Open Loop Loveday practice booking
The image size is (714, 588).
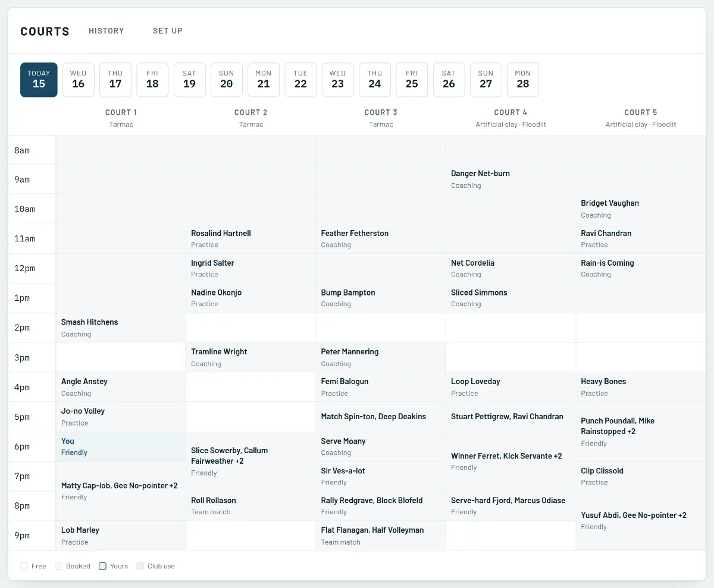point(511,387)
